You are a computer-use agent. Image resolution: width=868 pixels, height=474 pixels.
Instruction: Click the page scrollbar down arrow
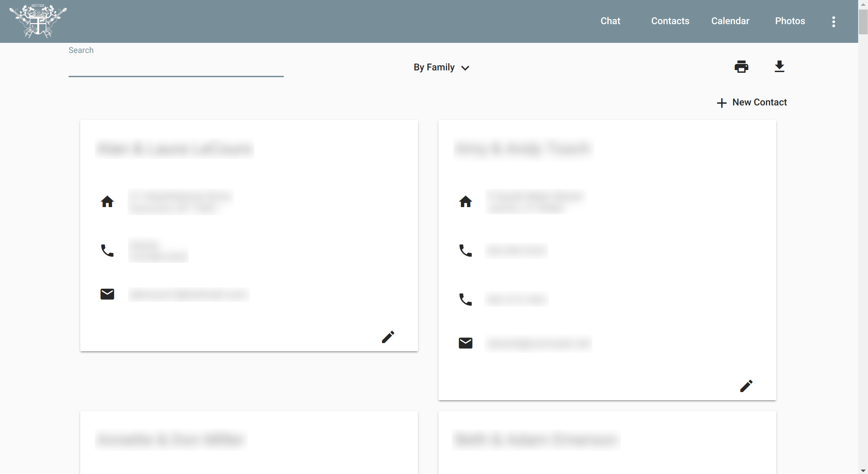pos(863,471)
